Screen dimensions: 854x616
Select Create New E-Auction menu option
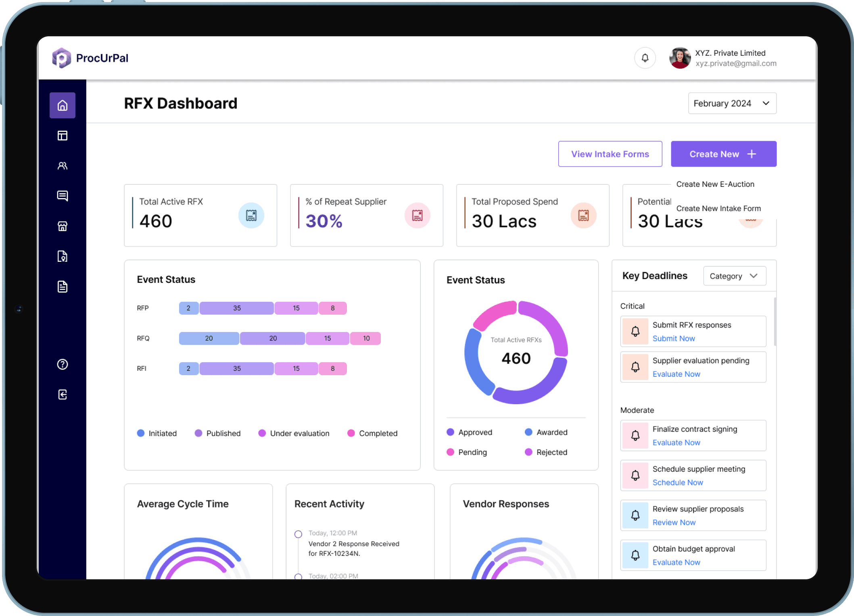coord(715,184)
